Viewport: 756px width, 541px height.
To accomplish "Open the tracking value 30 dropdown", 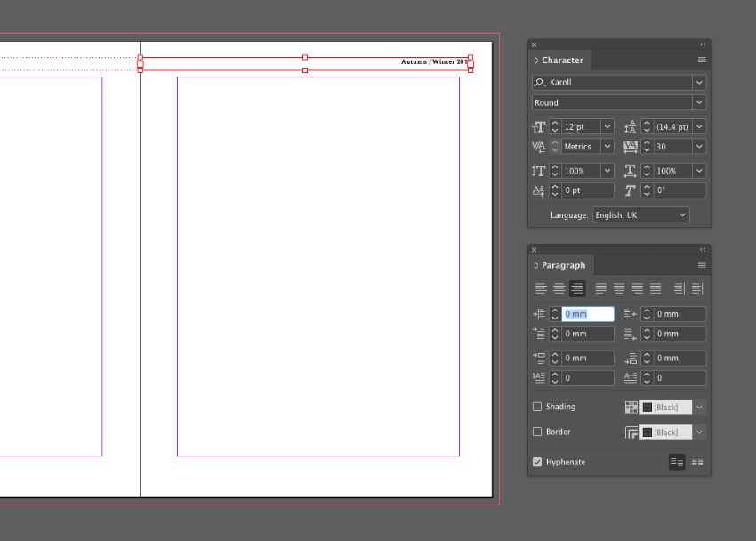I will point(699,147).
